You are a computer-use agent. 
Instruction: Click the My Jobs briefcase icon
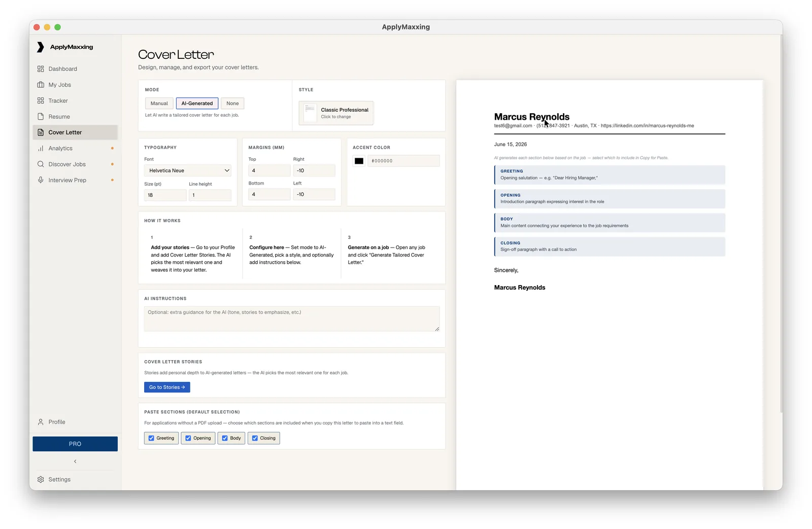click(41, 85)
